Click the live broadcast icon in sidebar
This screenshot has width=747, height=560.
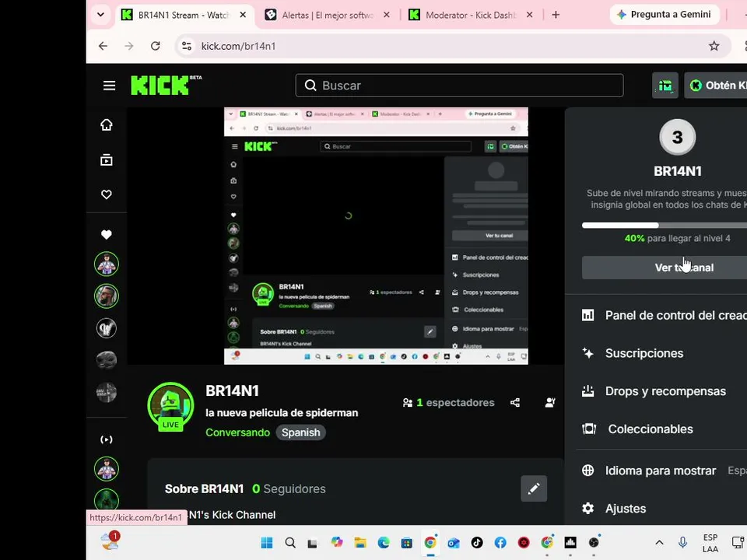pyautogui.click(x=107, y=439)
